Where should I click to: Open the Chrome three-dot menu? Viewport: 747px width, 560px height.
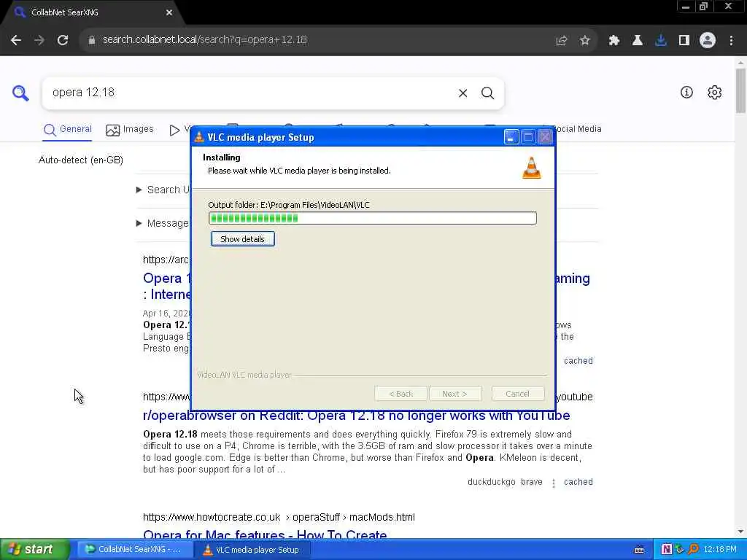(731, 41)
